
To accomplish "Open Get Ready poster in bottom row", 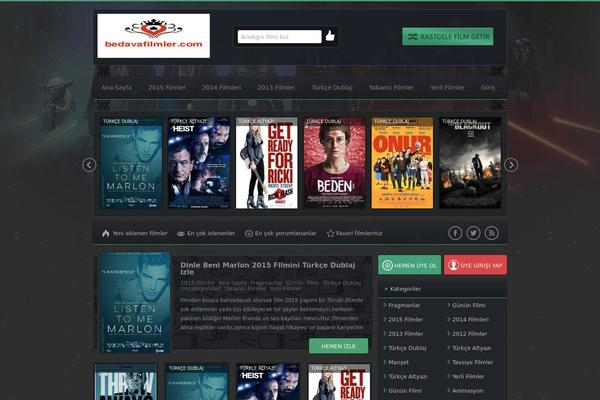I will [x=339, y=382].
